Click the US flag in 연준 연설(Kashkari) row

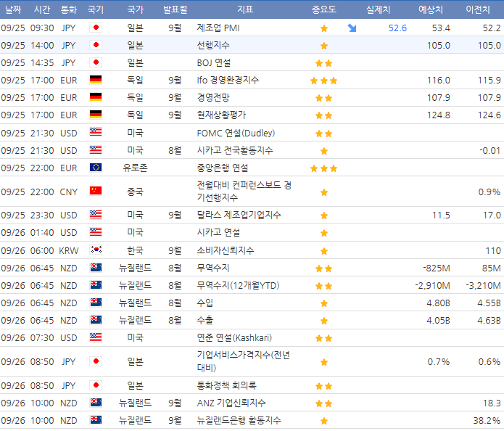pos(96,337)
